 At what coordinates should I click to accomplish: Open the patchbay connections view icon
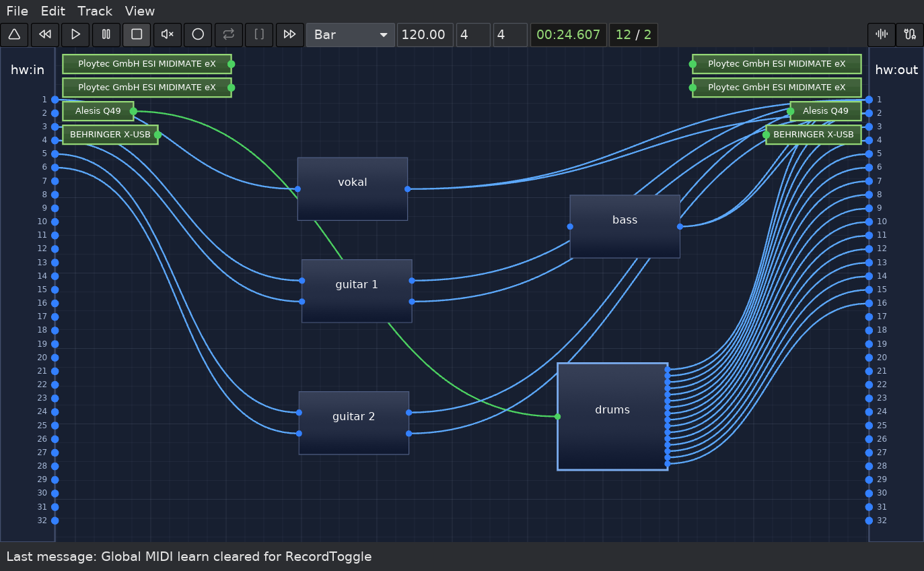point(909,34)
